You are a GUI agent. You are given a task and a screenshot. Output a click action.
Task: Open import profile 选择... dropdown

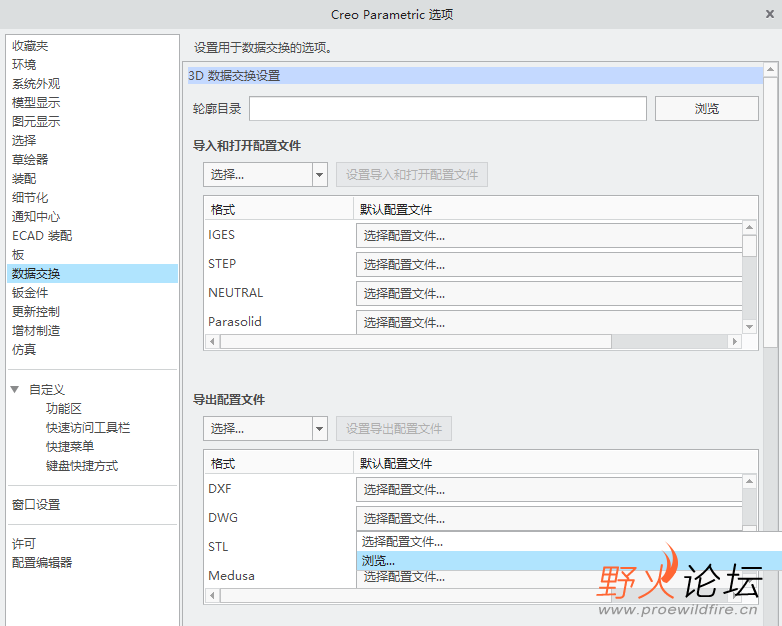point(265,175)
